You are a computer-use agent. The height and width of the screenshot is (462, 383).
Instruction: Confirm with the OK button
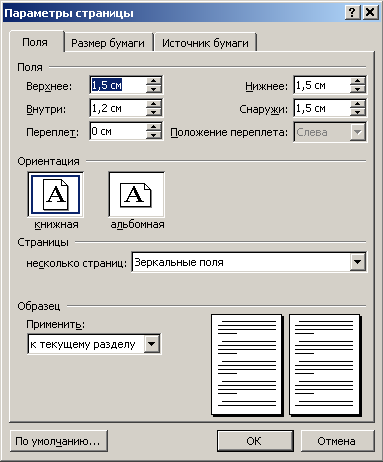click(255, 441)
